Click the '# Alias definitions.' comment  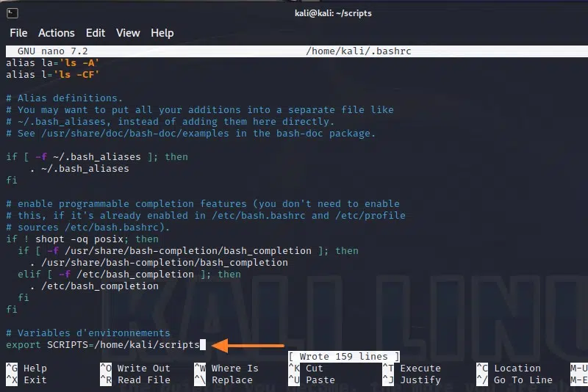[65, 98]
